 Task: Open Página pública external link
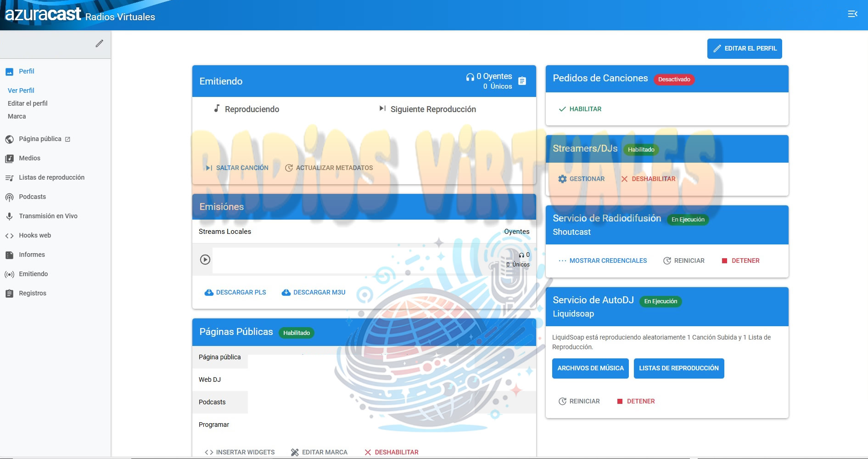click(x=44, y=139)
